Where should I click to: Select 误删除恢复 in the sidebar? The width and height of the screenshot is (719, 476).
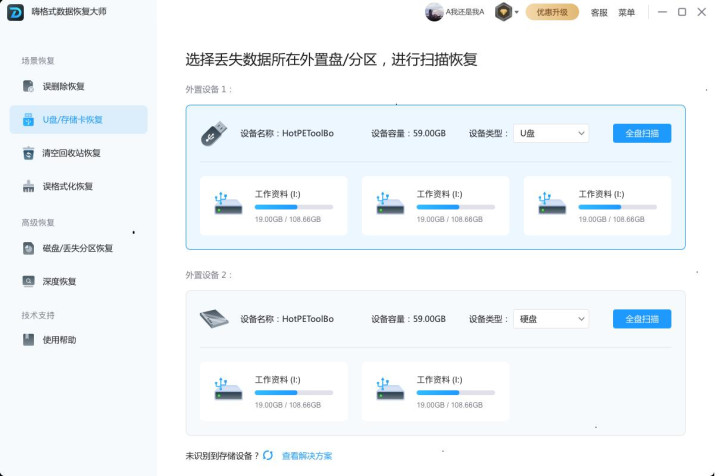click(63, 86)
